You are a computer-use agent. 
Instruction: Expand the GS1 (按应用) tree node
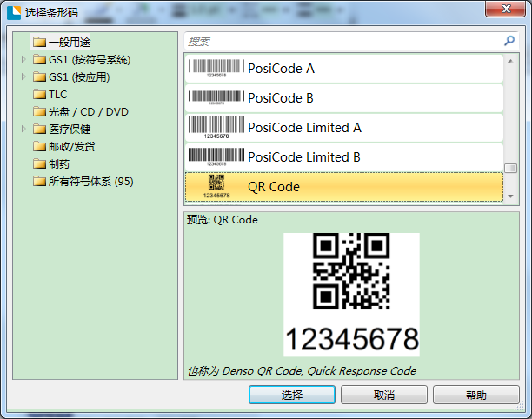point(23,76)
